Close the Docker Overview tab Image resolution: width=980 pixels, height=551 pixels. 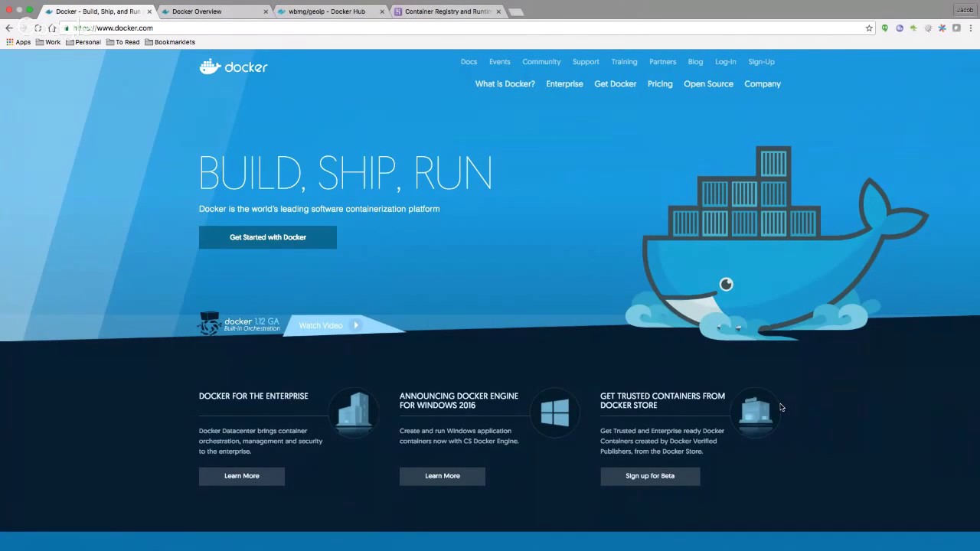pyautogui.click(x=266, y=11)
